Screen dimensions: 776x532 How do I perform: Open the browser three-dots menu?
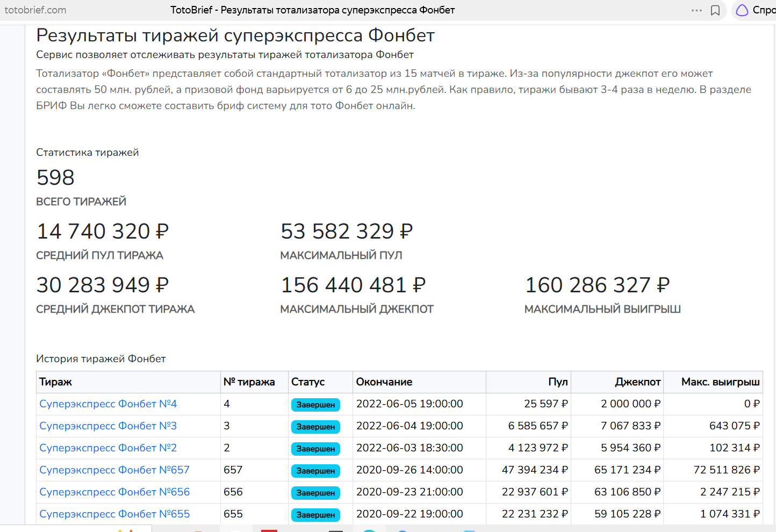click(696, 10)
